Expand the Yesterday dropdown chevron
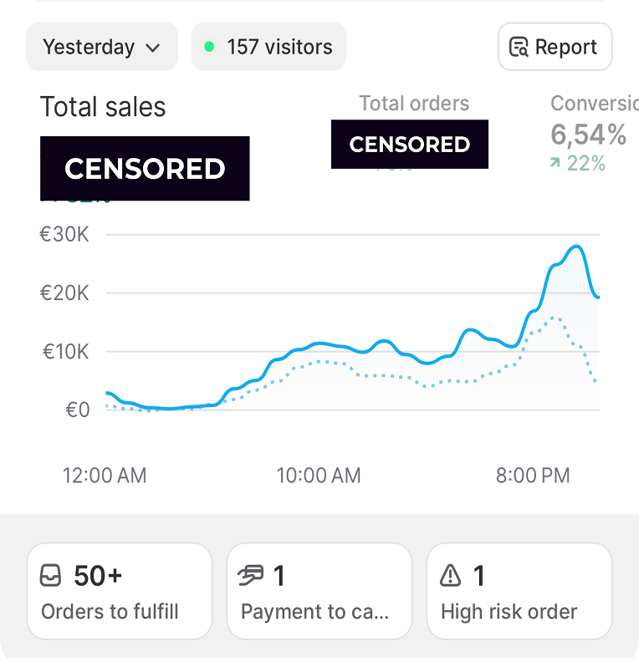639x672 pixels. tap(152, 48)
